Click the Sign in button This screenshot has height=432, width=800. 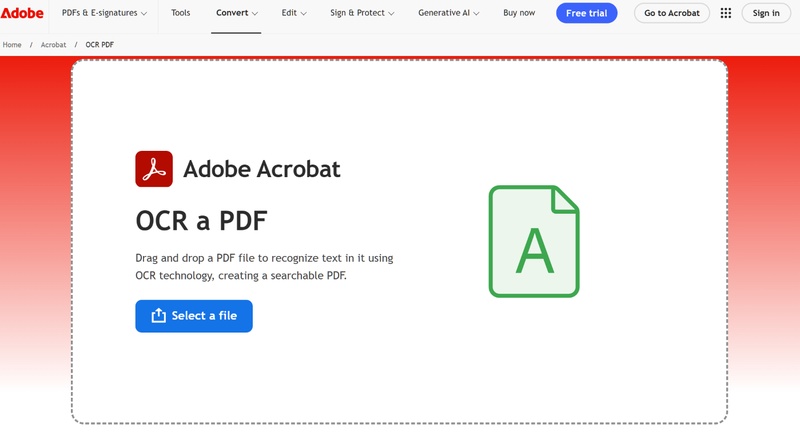click(766, 13)
